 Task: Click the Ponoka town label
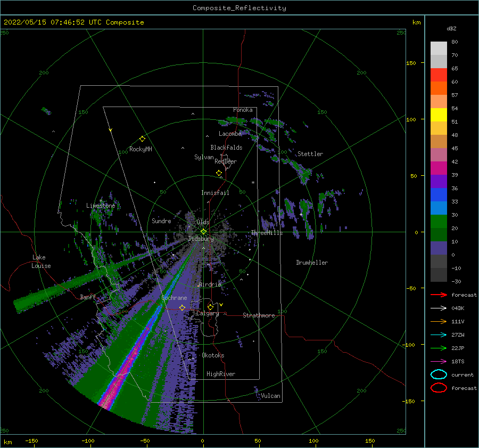(x=243, y=110)
